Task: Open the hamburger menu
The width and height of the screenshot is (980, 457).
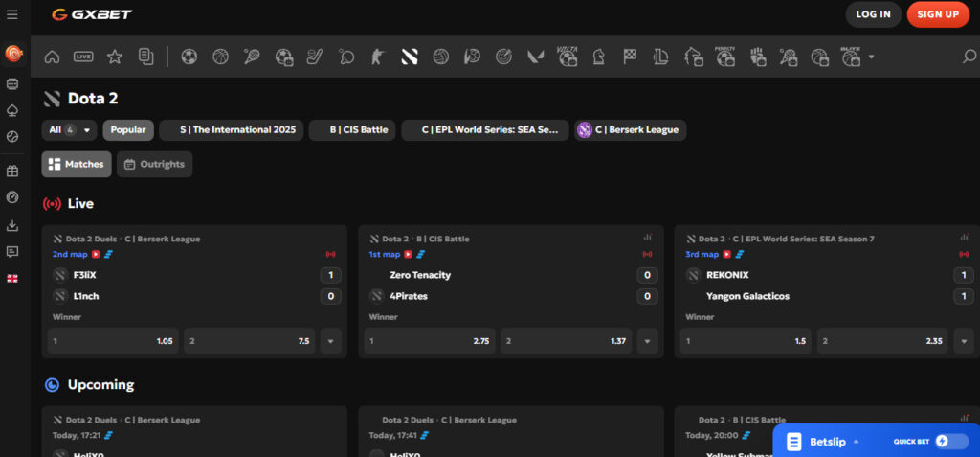Action: tap(11, 14)
